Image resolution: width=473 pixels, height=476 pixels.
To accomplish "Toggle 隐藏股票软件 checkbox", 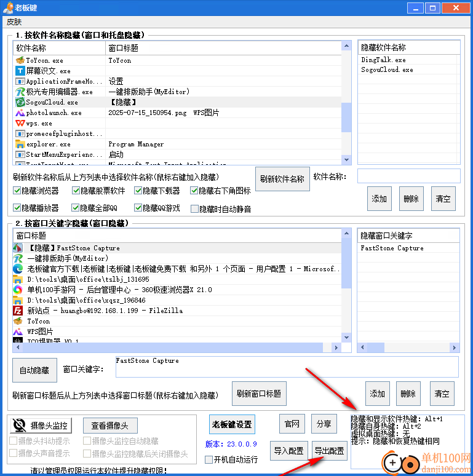I will click(76, 191).
